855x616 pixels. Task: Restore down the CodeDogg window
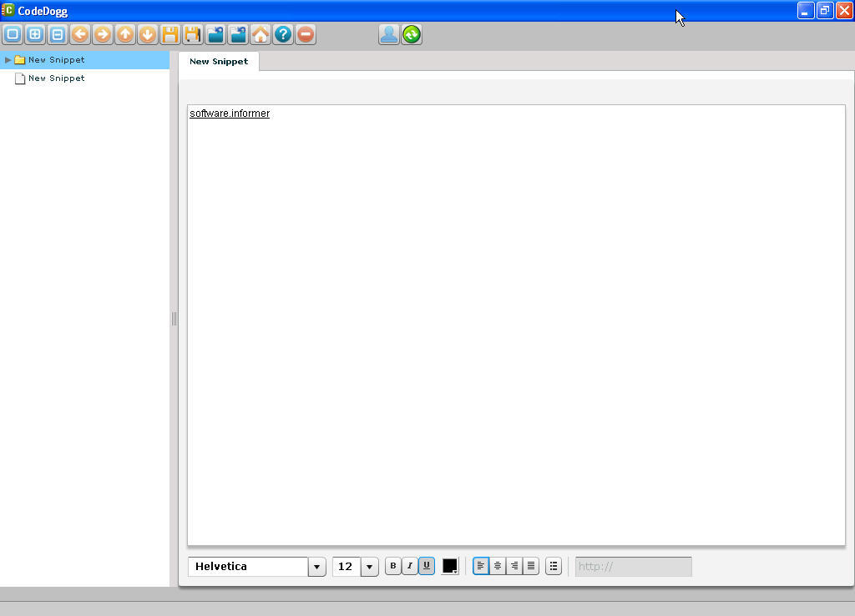pos(825,10)
